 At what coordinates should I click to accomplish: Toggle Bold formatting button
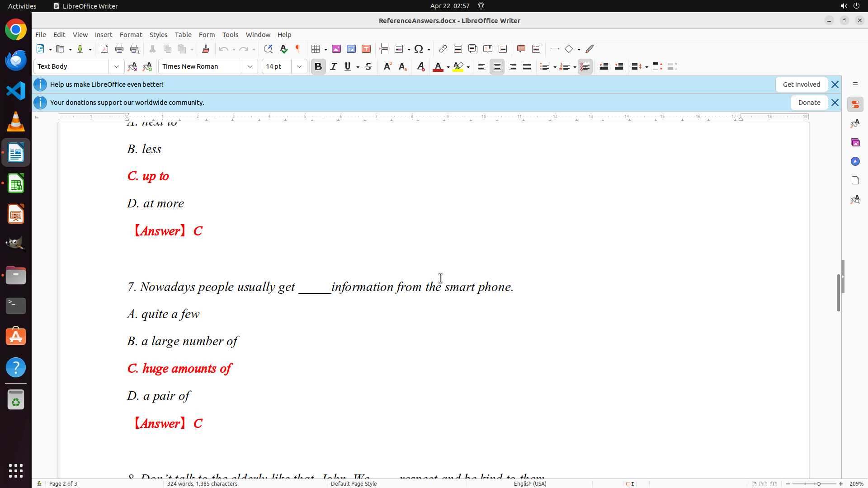point(318,66)
